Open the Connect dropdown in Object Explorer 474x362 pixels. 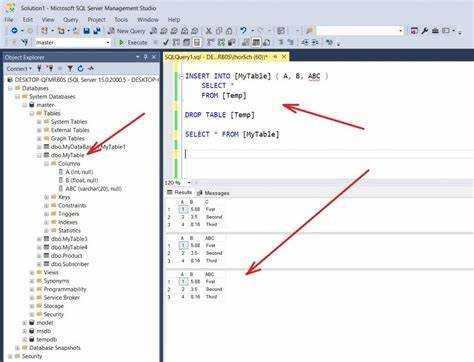[x=19, y=68]
